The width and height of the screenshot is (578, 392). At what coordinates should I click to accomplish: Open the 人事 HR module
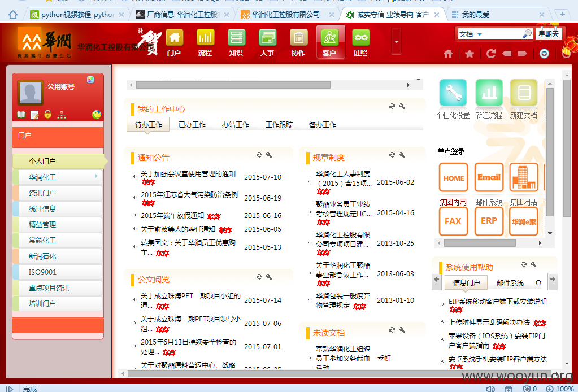click(267, 43)
